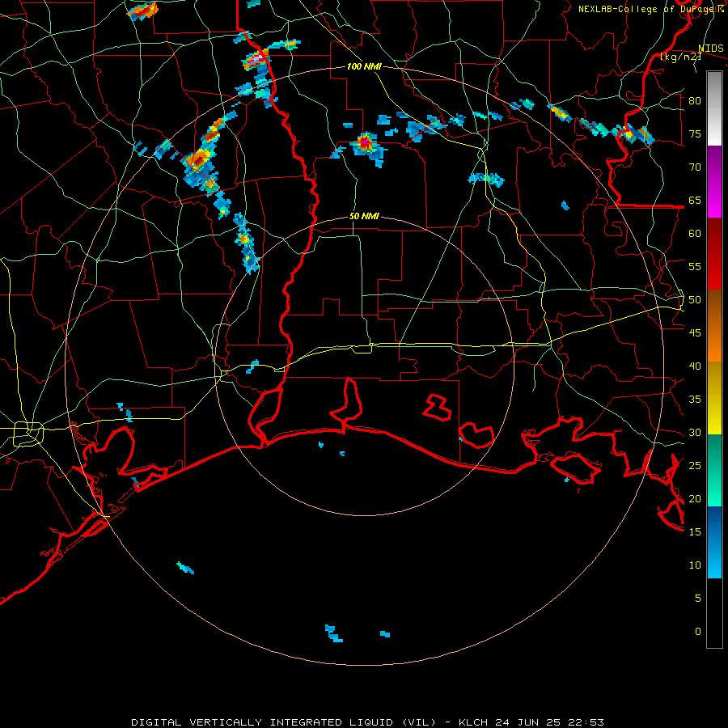
Task: Click the DIGITAL VERTICALLY INTEGRATED LIQUID (VIL) title
Action: pyautogui.click(x=284, y=722)
